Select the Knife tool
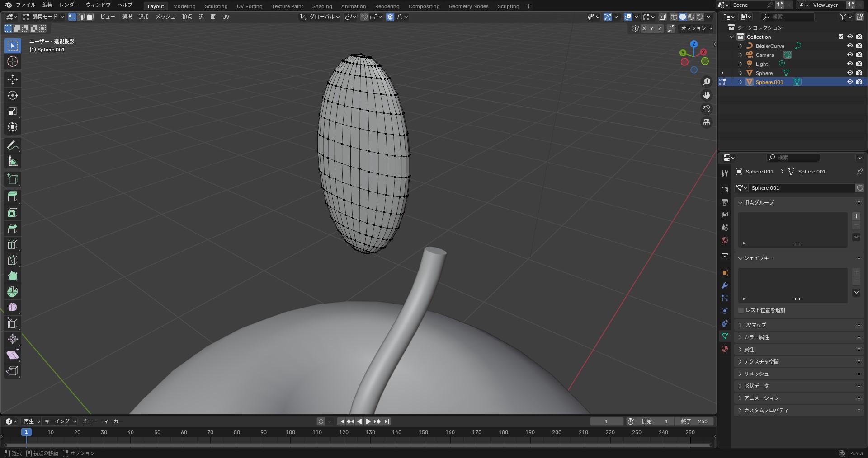The image size is (868, 458). click(13, 260)
